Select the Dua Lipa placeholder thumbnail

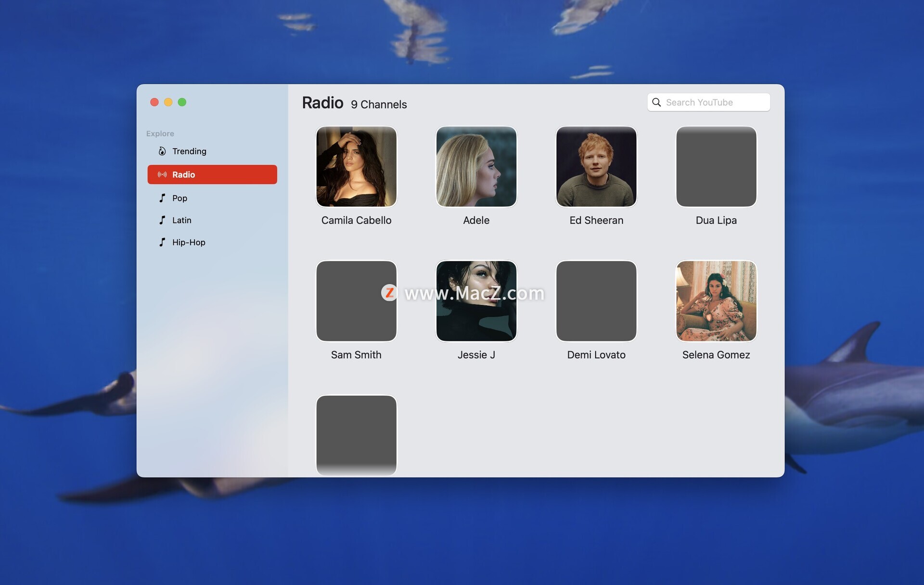click(x=716, y=167)
